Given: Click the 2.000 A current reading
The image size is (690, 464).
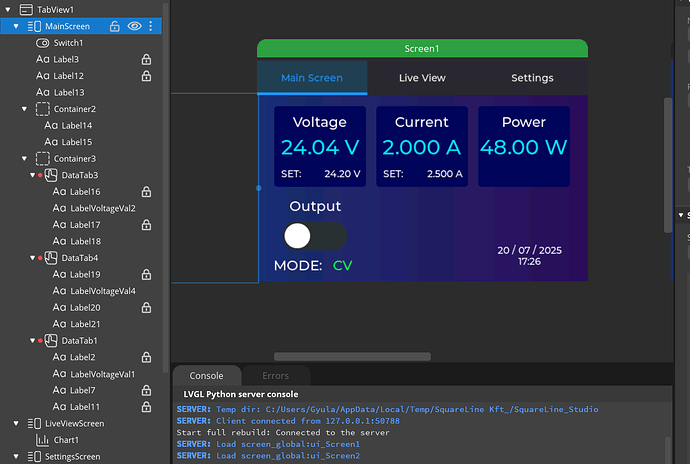Looking at the screenshot, I should point(422,147).
